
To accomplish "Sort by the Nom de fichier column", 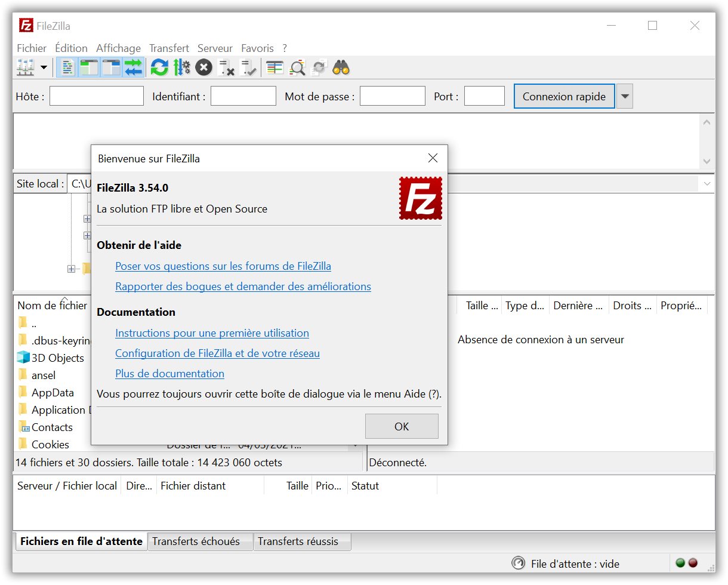I will tap(53, 305).
